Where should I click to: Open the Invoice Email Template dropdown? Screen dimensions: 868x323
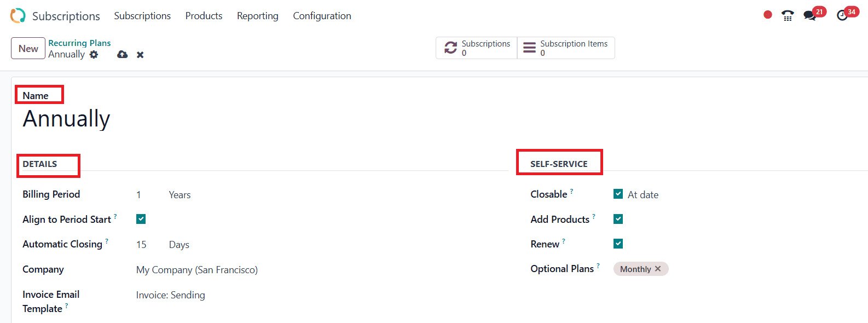170,295
